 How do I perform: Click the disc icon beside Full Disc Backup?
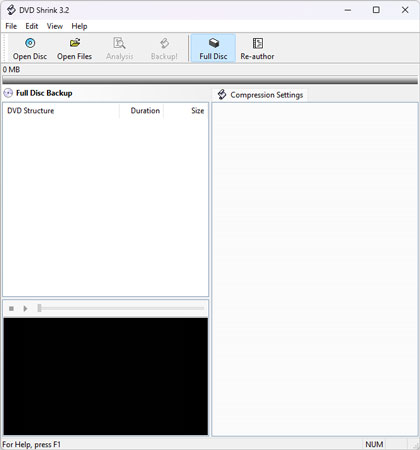click(8, 93)
